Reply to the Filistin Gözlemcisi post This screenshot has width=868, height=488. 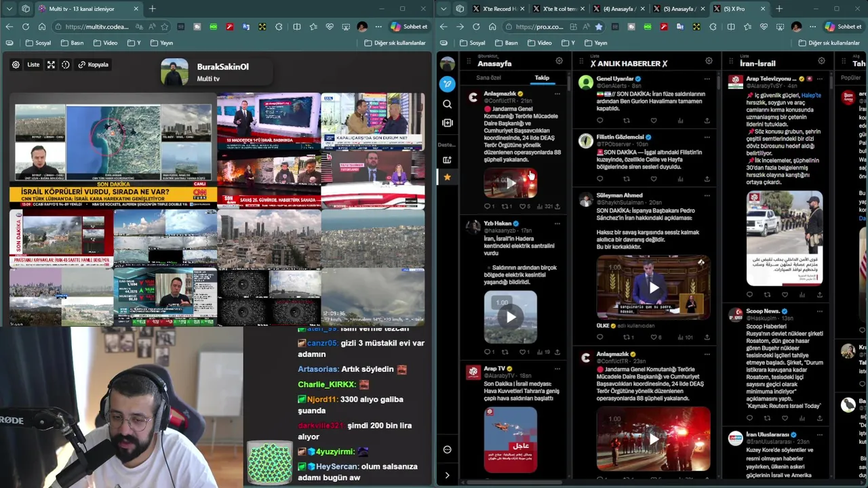click(x=599, y=179)
